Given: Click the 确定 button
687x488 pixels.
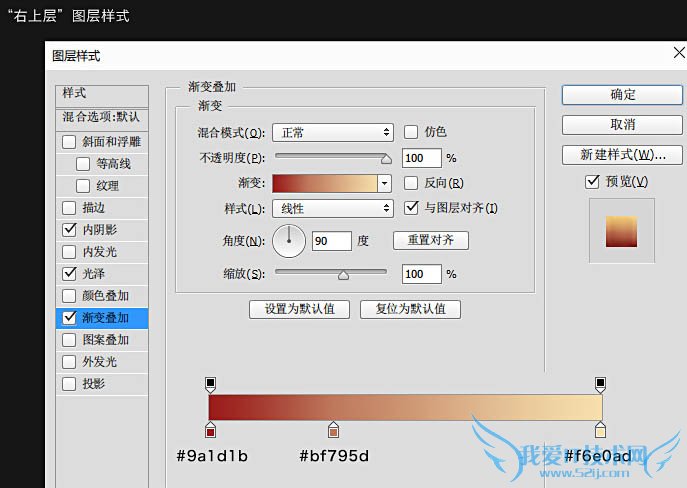Looking at the screenshot, I should [622, 95].
